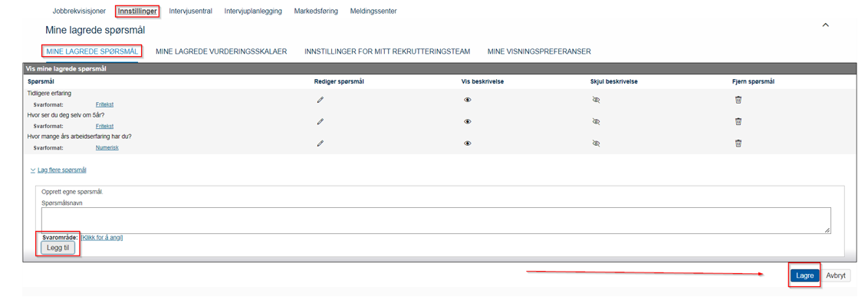Show description for 'Tidligere erfaring' via eye icon
This screenshot has height=297, width=868.
tap(467, 100)
